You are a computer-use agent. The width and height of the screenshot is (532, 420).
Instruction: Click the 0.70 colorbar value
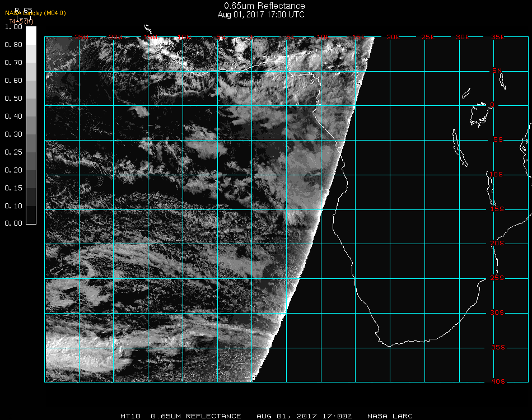[x=13, y=63]
